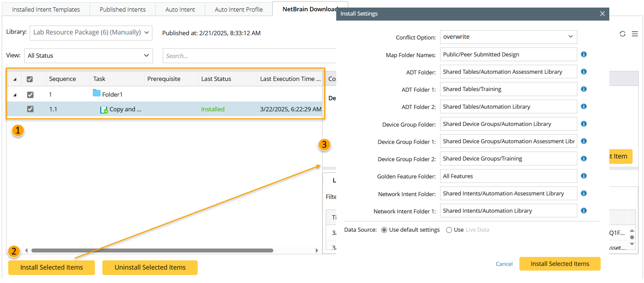The image size is (644, 283).
Task: Click the refresh icon at top right
Action: pos(622,34)
